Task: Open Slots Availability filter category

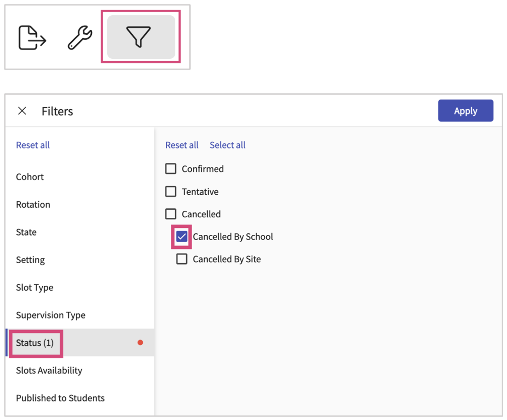Action: coord(49,370)
